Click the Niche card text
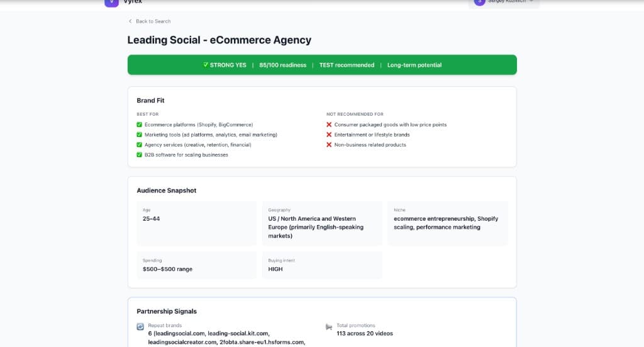 pos(446,223)
